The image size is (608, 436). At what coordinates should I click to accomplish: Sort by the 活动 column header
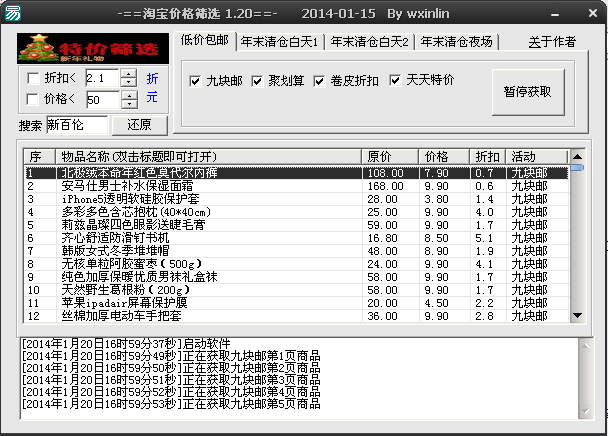coord(537,157)
